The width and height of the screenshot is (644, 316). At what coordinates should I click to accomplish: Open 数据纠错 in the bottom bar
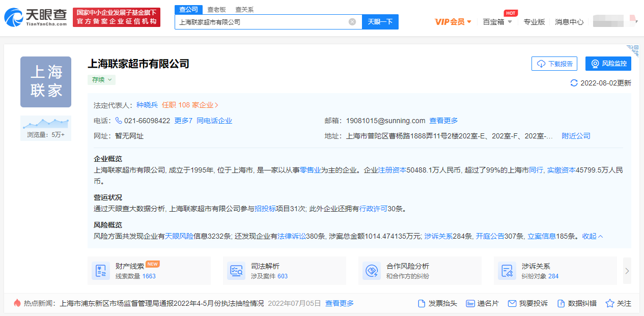(x=577, y=303)
